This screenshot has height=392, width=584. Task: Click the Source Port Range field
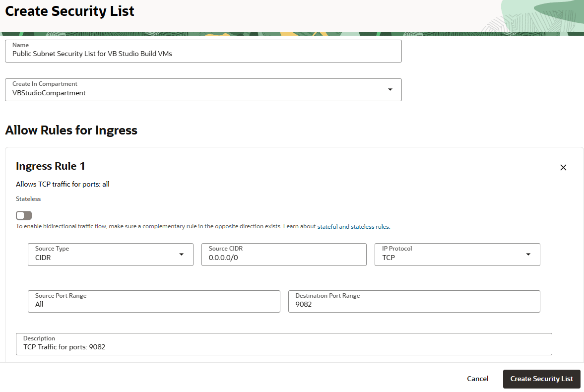coord(154,302)
